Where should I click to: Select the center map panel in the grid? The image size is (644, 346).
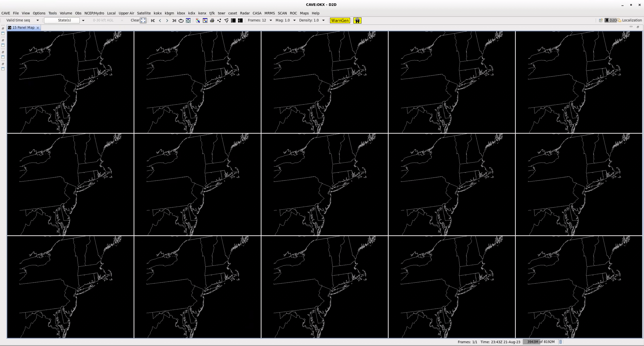click(x=324, y=184)
